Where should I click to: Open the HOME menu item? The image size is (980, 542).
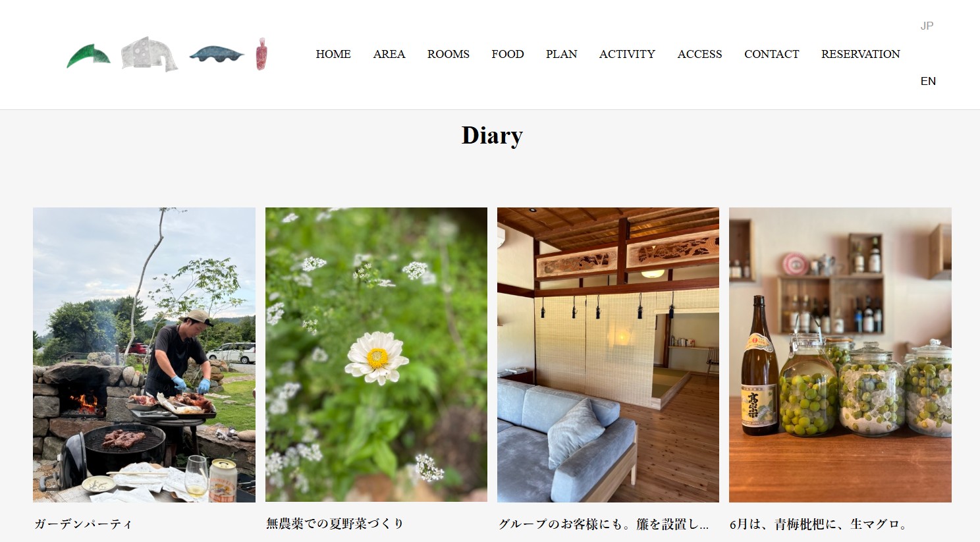coord(333,54)
